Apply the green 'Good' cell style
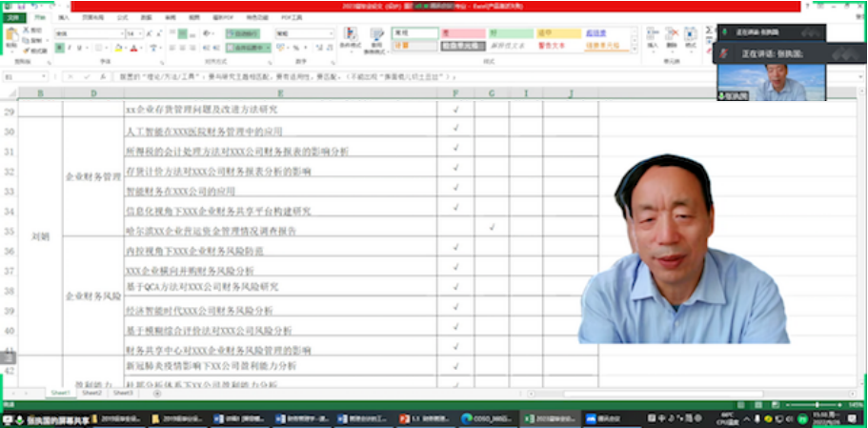This screenshot has height=428, width=868. pyautogui.click(x=511, y=33)
